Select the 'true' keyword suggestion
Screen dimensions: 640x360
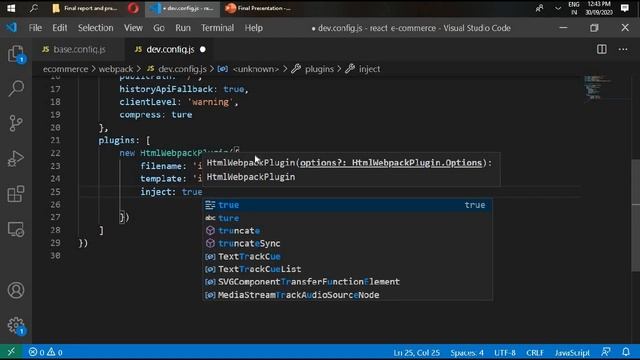(347, 205)
